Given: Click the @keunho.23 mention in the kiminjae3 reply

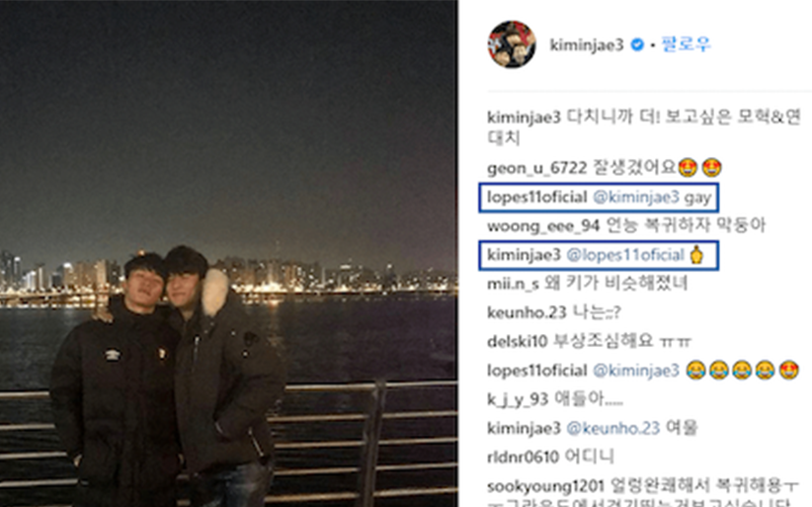Looking at the screenshot, I should [x=612, y=428].
